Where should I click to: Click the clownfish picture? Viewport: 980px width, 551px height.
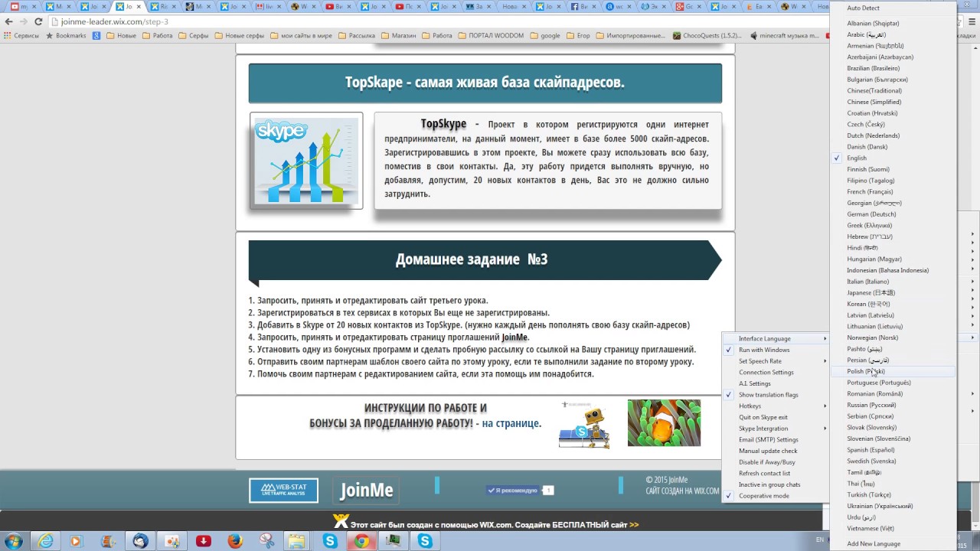pos(664,422)
